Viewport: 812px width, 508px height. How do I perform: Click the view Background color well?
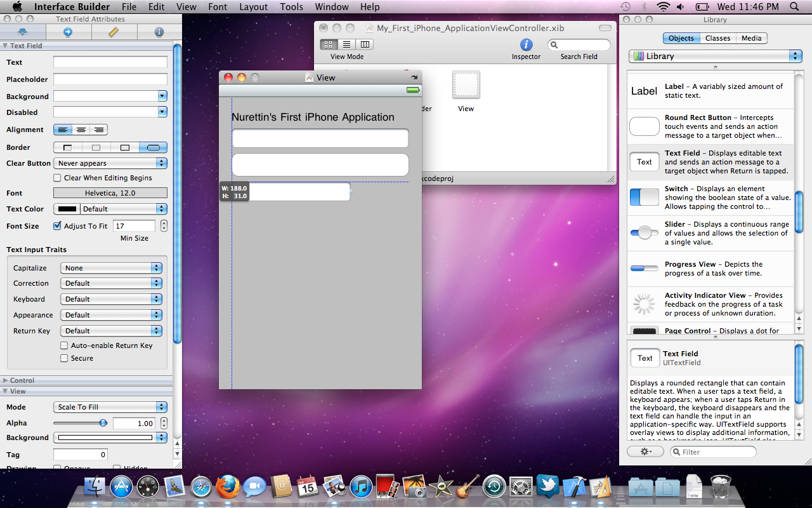click(x=105, y=438)
